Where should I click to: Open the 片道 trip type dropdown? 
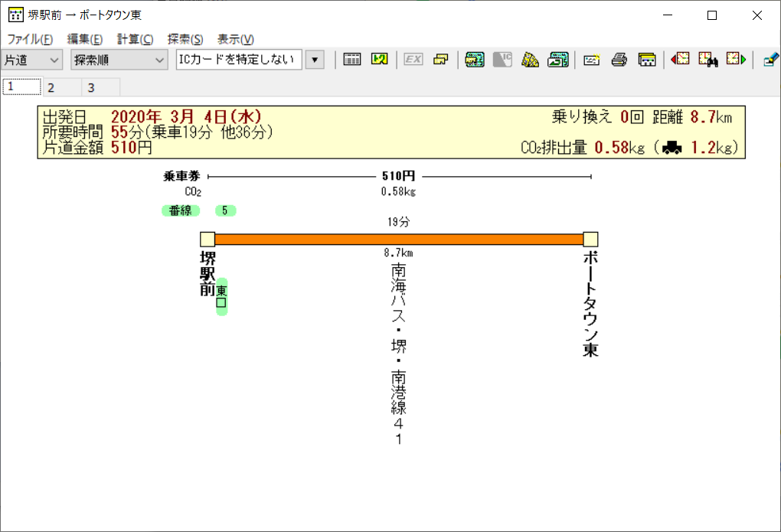31,60
